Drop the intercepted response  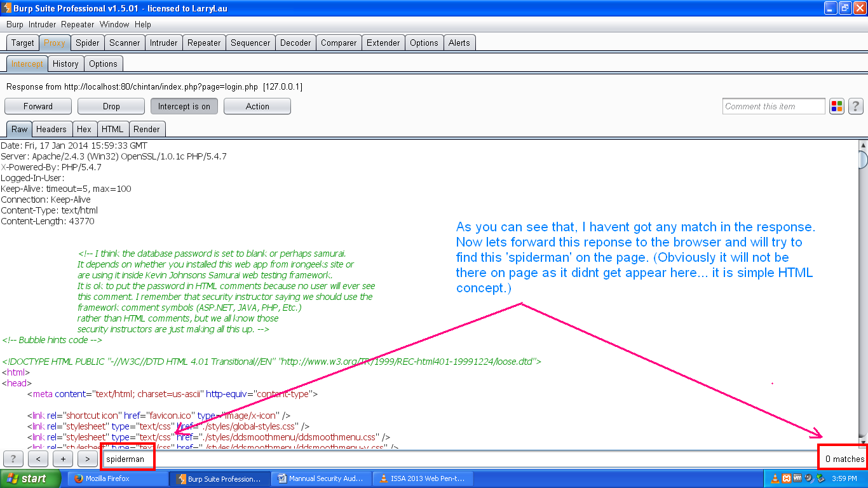(111, 106)
